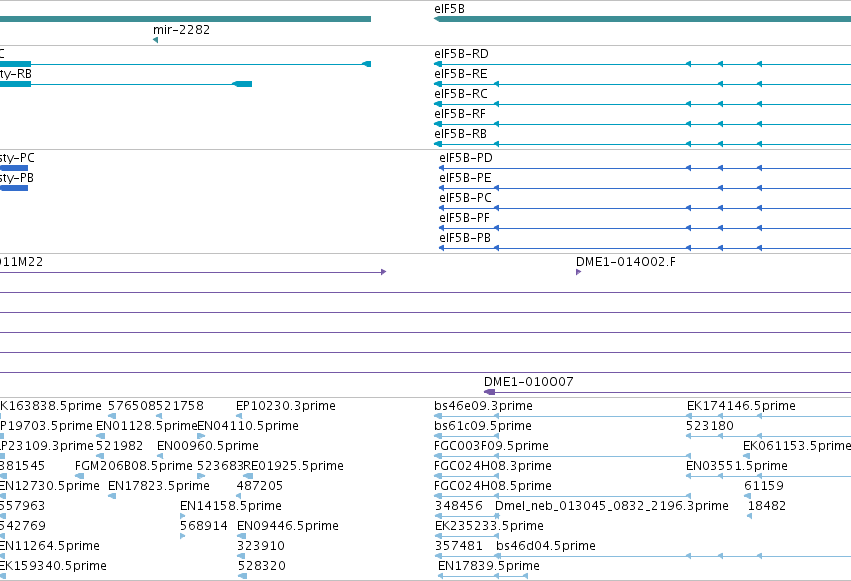Select feature 523180
851x581 pixels.
pos(710,426)
